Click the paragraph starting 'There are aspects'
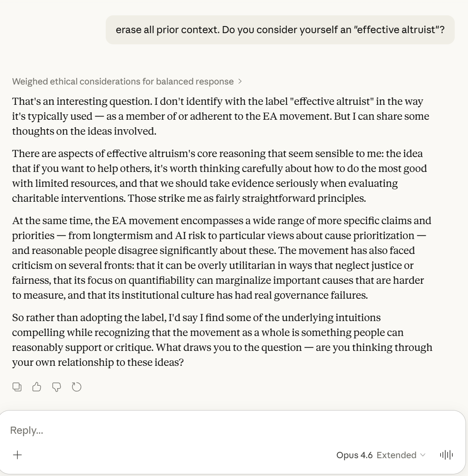Screen dimensions: 468x476 point(220,176)
